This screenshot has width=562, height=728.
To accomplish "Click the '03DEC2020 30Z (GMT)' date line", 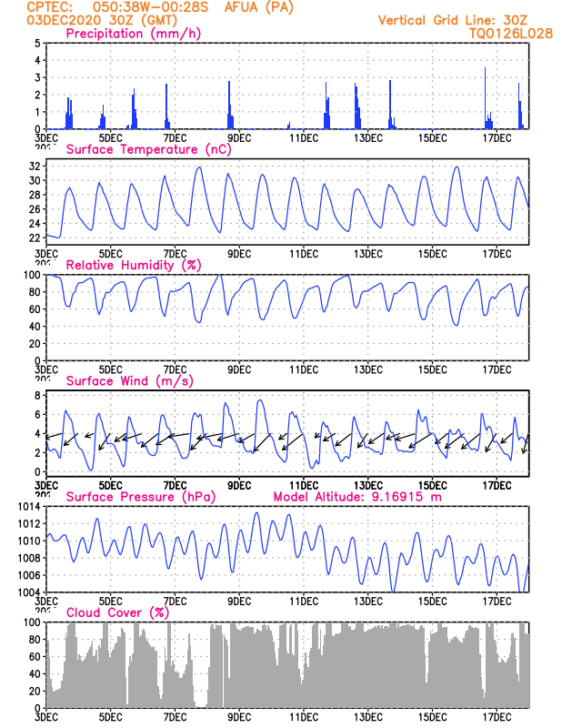I will point(102,20).
